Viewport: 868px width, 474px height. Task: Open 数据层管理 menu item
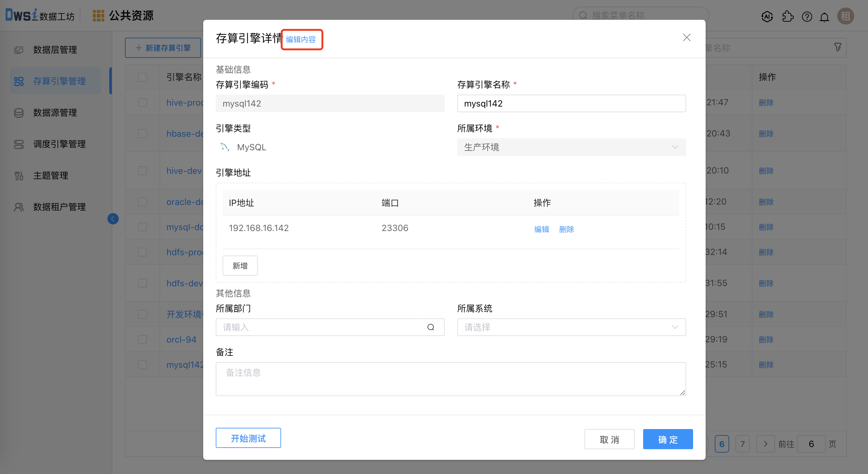point(55,50)
